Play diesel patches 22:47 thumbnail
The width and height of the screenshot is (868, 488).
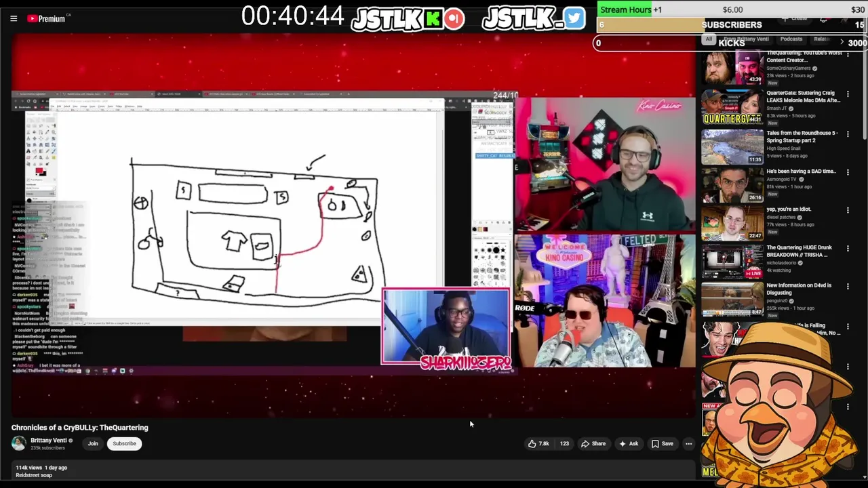(x=732, y=222)
